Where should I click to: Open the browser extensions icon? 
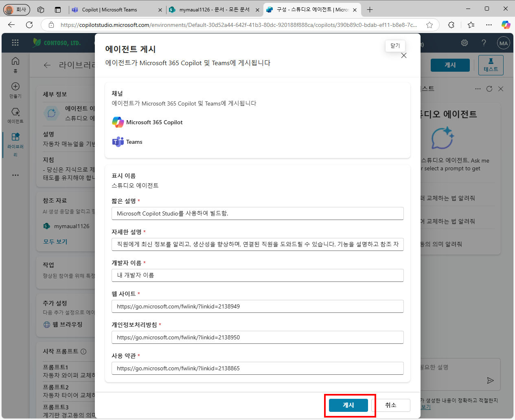click(451, 25)
